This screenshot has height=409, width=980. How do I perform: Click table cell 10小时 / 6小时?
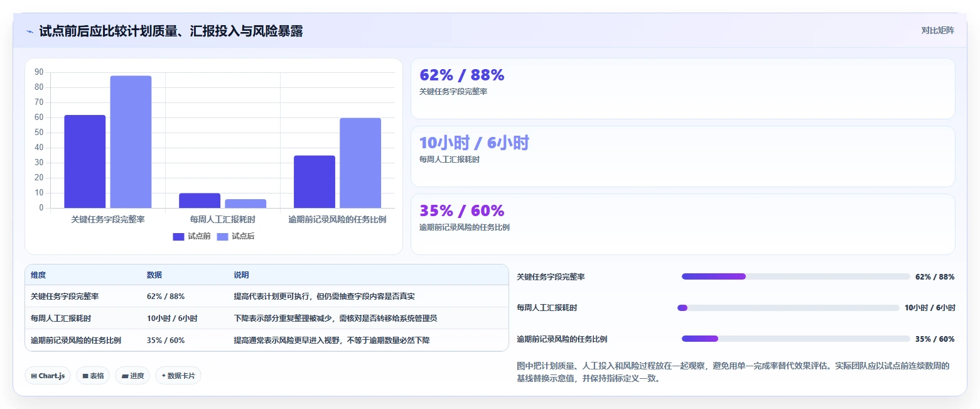[172, 319]
